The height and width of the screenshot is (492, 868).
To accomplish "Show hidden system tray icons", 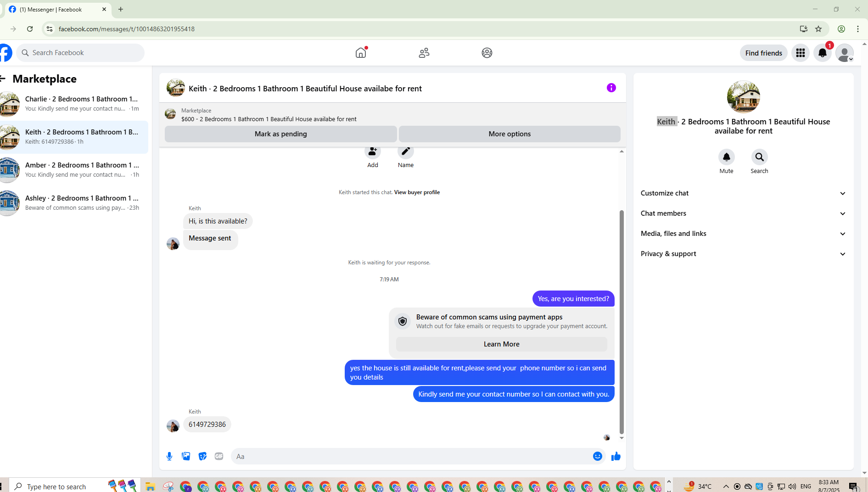I will click(x=726, y=486).
